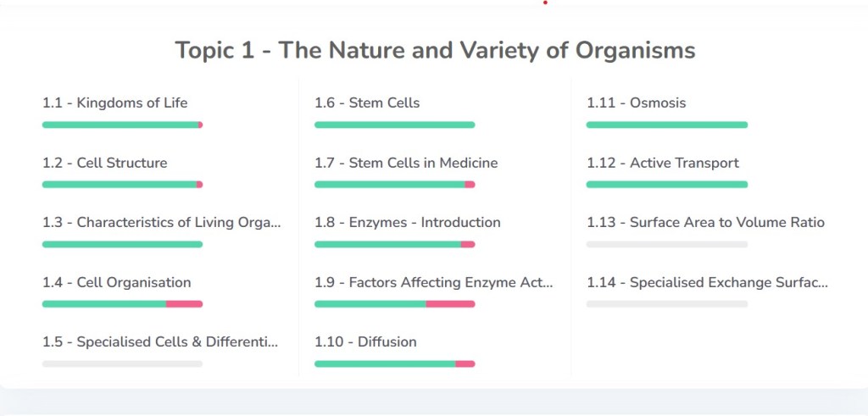Open 1.13 Surface Area to Volume Ratio
Screen dimensions: 868x416
pos(705,223)
